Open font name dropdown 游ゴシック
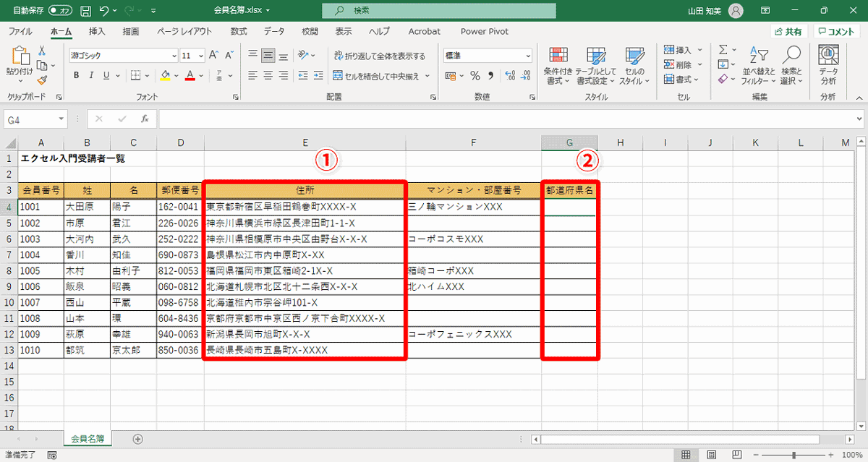Image resolution: width=868 pixels, height=462 pixels. tap(174, 56)
